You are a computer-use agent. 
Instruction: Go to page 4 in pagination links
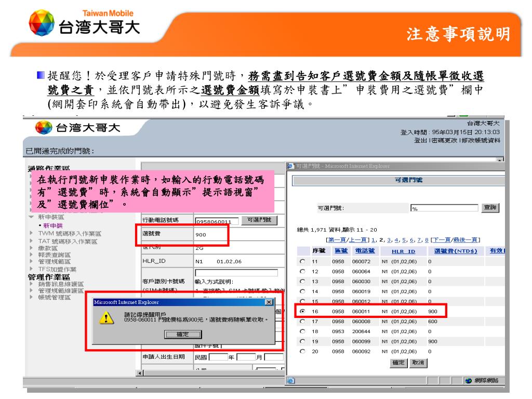tap(396, 240)
